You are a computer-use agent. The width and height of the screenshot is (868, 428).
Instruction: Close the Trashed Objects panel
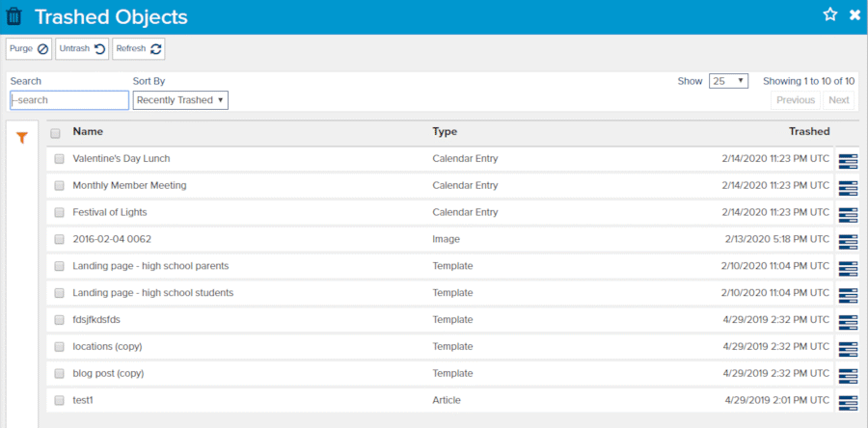click(854, 15)
